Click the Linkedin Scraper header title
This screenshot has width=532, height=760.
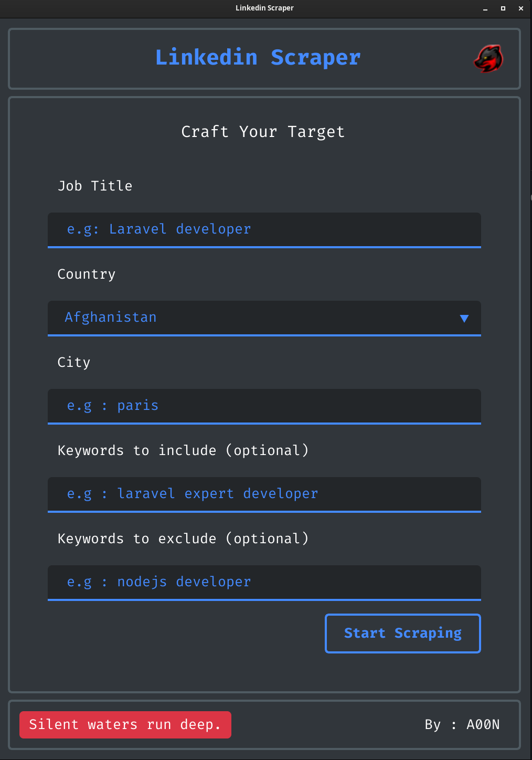[258, 57]
